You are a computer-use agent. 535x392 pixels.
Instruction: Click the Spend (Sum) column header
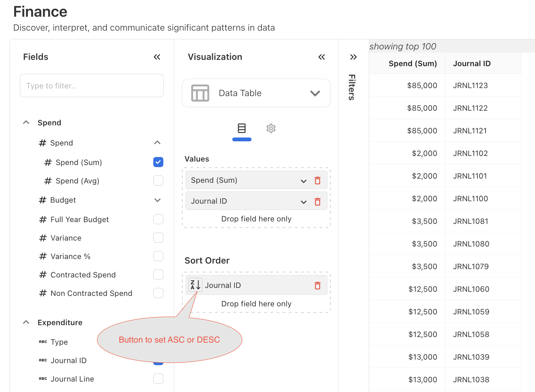pyautogui.click(x=412, y=63)
